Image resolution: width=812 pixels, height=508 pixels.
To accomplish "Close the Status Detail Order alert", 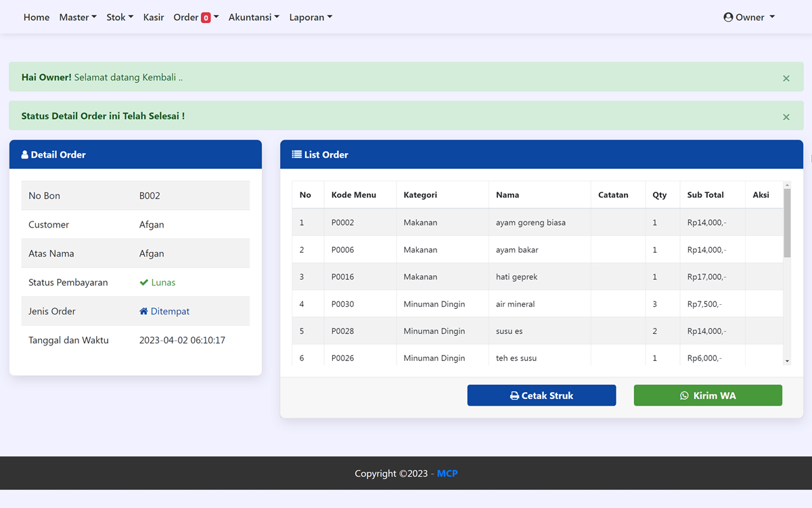I will [786, 117].
